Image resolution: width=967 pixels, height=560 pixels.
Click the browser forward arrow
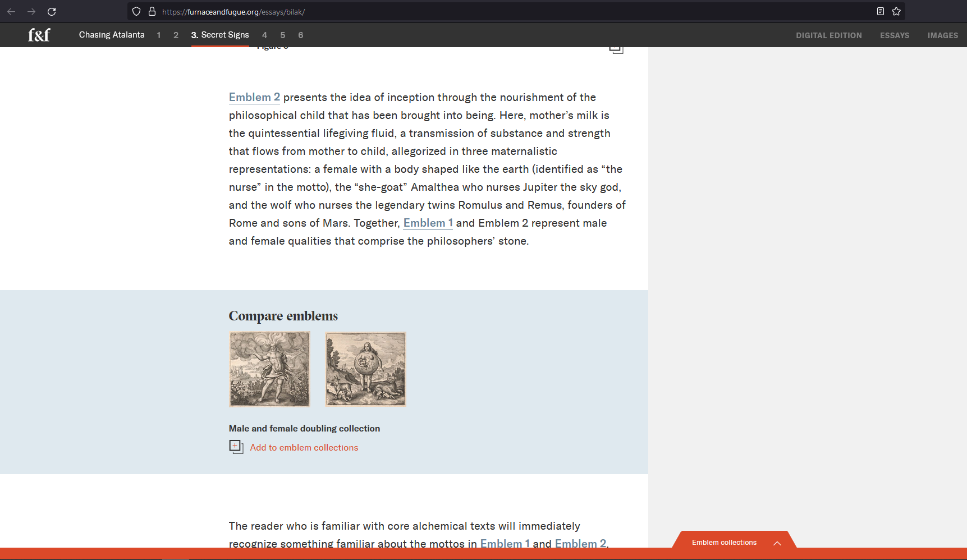pyautogui.click(x=31, y=11)
